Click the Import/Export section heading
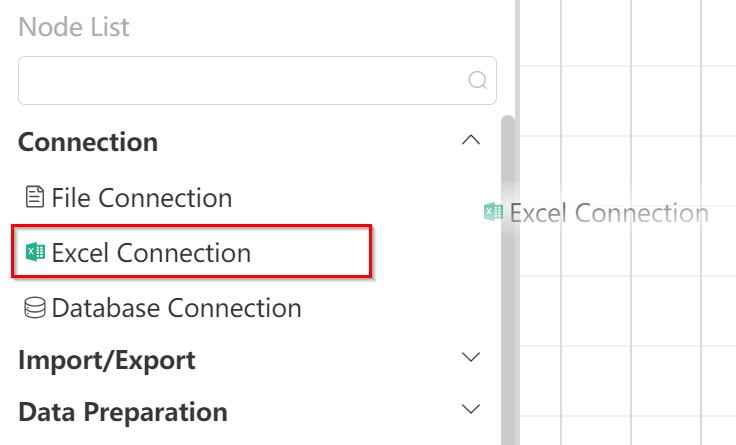This screenshot has width=736, height=445. pyautogui.click(x=107, y=361)
